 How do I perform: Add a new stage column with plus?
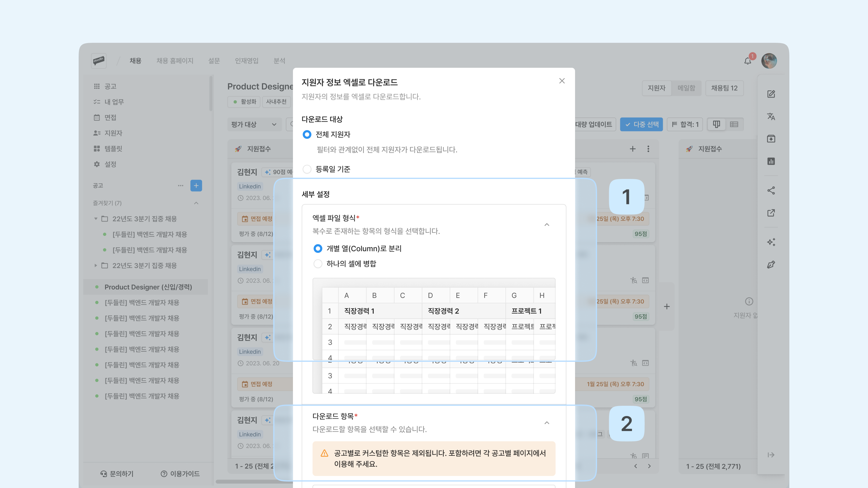(x=667, y=306)
